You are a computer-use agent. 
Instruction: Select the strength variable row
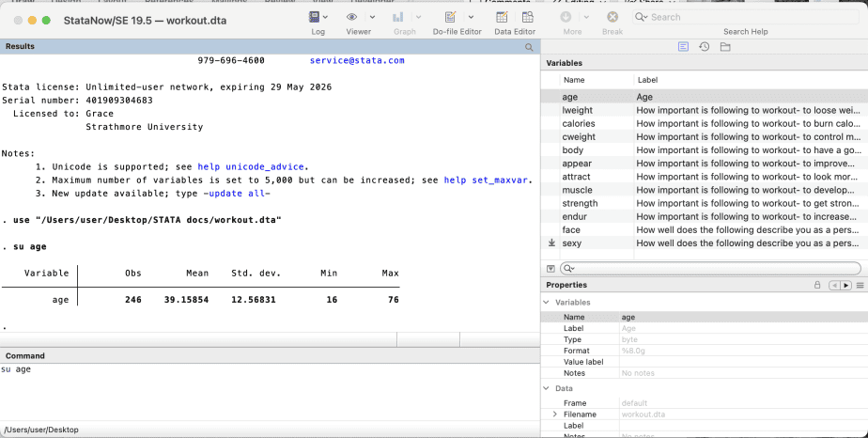[705, 203]
